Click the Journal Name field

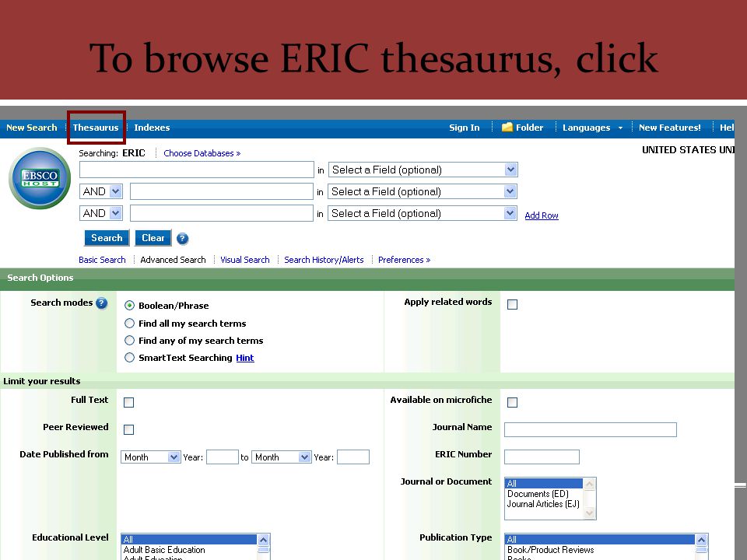coord(591,429)
